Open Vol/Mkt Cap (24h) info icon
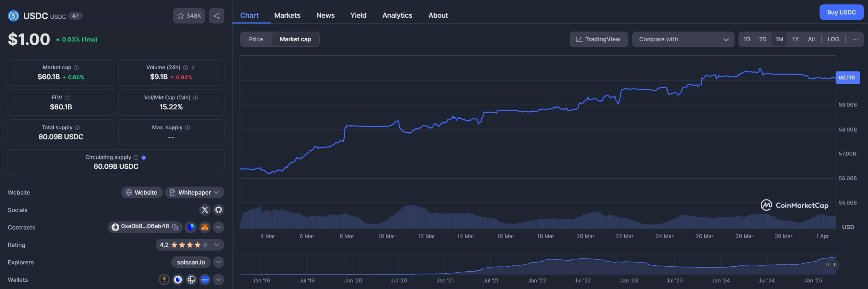The width and height of the screenshot is (868, 289). pyautogui.click(x=196, y=98)
